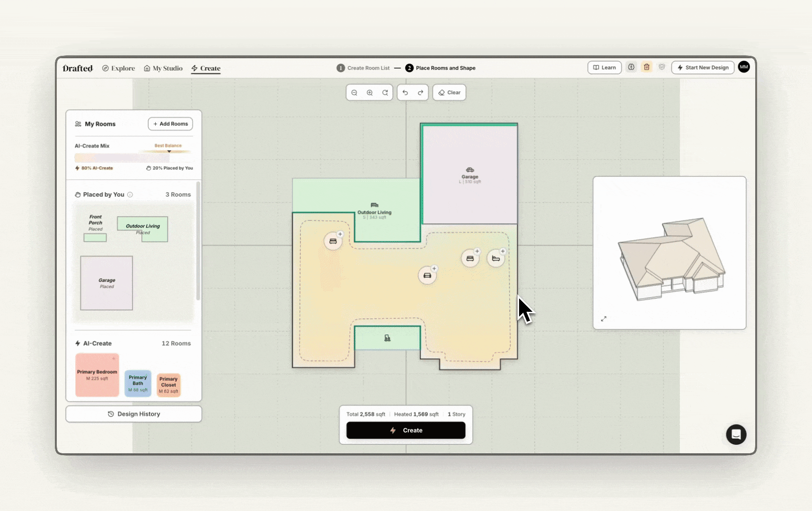
Task: Go to My Studio
Action: [x=163, y=68]
